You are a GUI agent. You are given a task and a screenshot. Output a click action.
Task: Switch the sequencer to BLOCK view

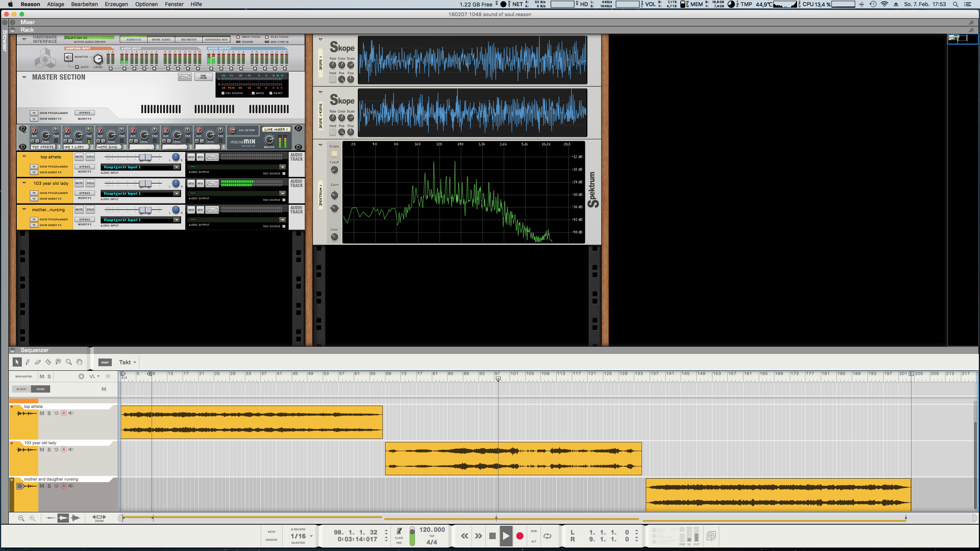21,389
